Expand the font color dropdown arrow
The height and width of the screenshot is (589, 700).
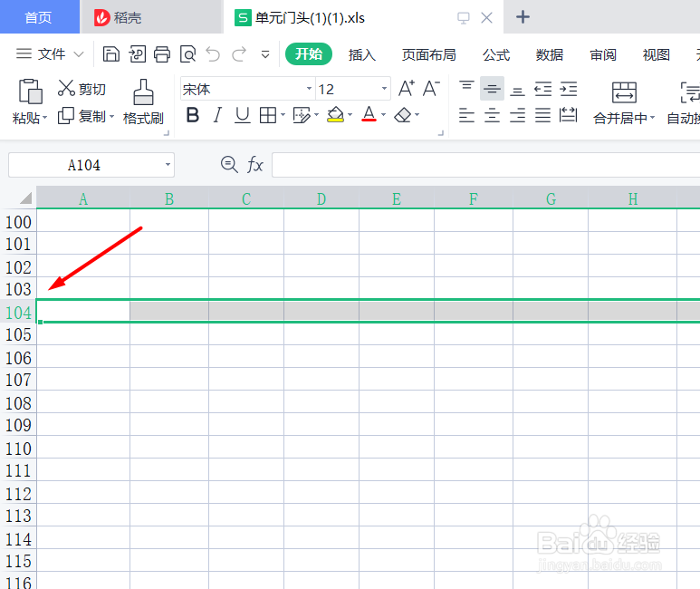tap(383, 115)
